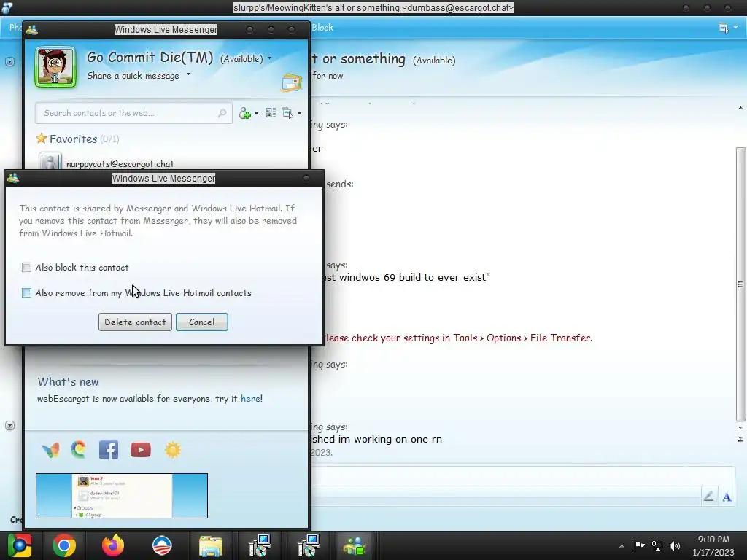This screenshot has width=747, height=560.
Task: Click the email inbox icon in Messenger header
Action: click(x=292, y=83)
